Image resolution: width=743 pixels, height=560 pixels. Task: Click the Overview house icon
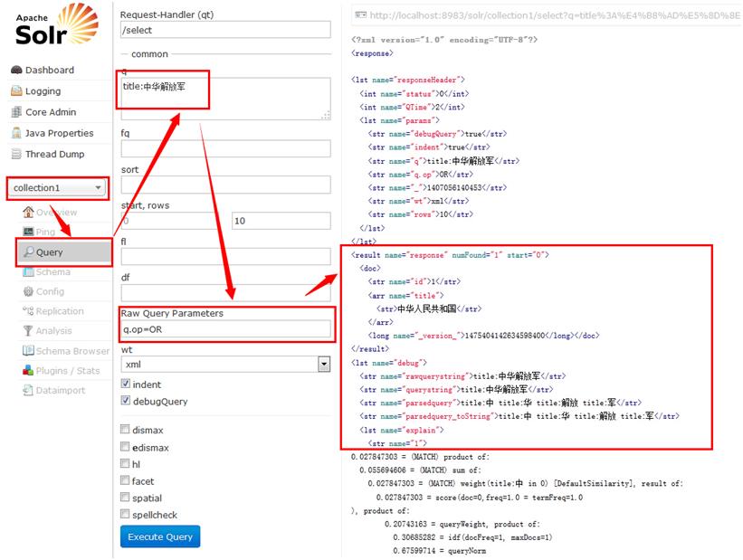tap(28, 212)
